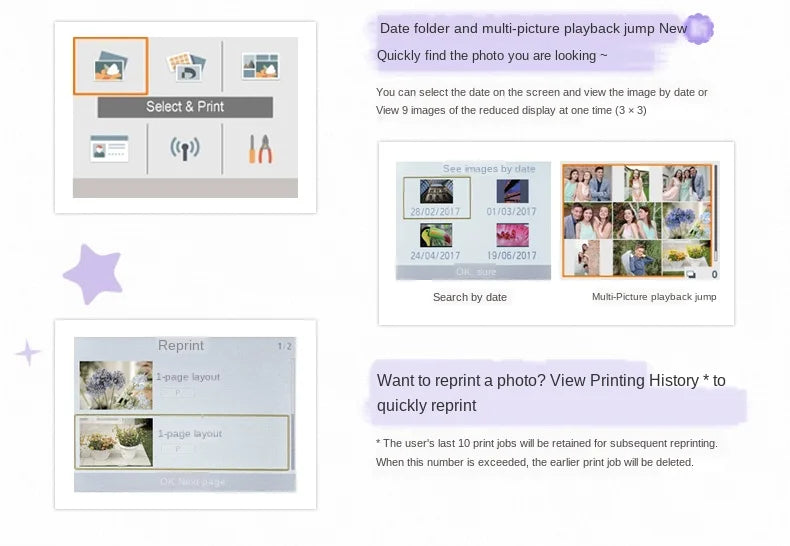Image resolution: width=790 pixels, height=546 pixels.
Task: Open the tools setup icon
Action: pos(260,149)
